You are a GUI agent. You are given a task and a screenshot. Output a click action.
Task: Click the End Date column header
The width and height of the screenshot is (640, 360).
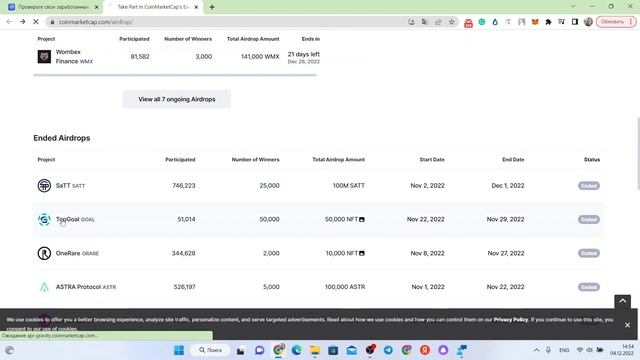513,160
